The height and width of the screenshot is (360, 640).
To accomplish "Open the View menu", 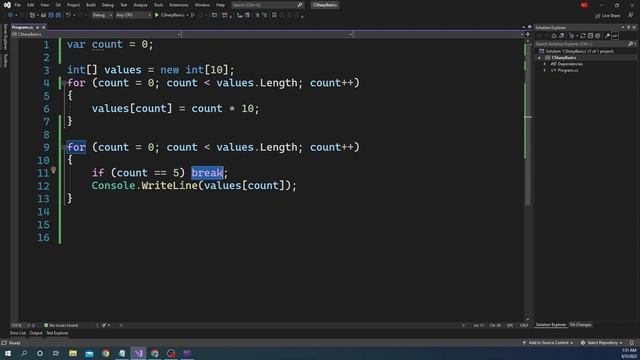I will click(x=44, y=5).
